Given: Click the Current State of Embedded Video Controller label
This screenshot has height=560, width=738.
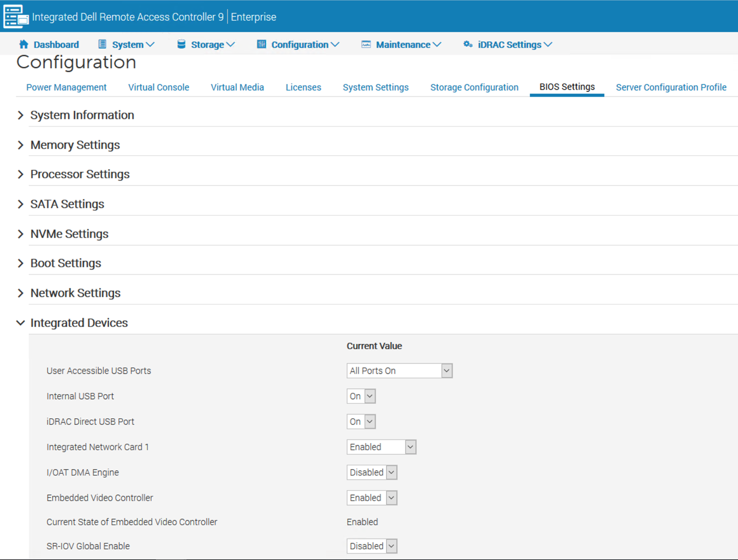Looking at the screenshot, I should coord(132,522).
